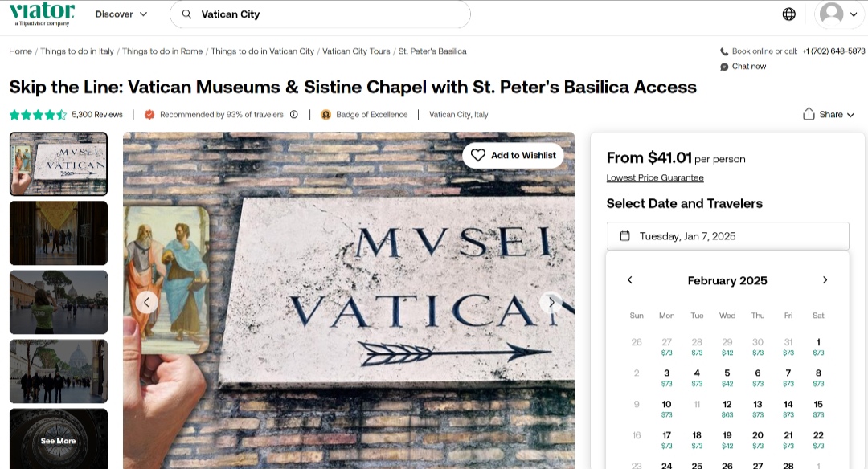Viewport: 868px width, 469px height.
Task: Go to next calendar month
Action: (x=825, y=280)
